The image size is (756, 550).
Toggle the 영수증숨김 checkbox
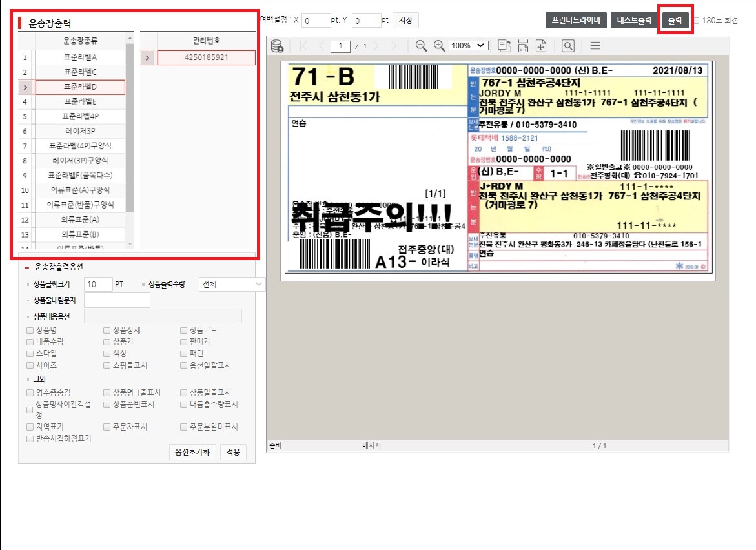click(x=30, y=393)
